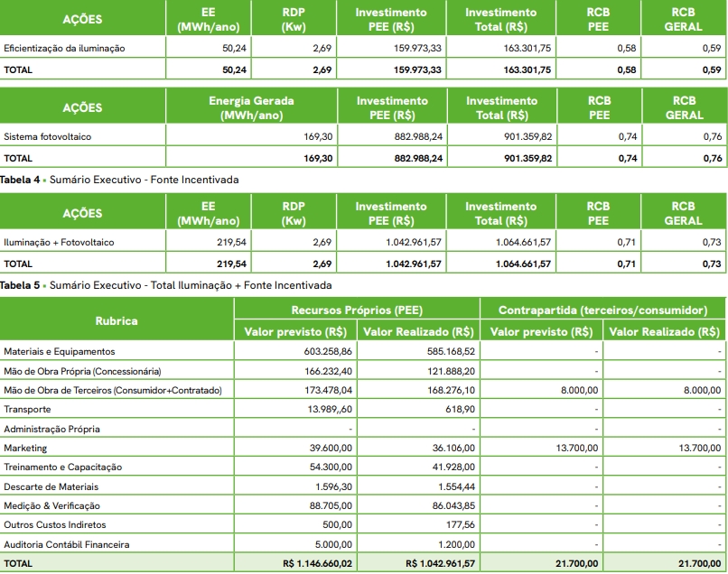
Task: Click the "Iluminação + Fotovoltaico" row label
Action: click(59, 243)
